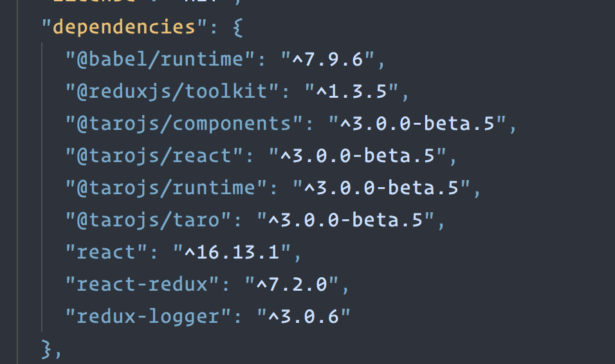The image size is (615, 364).
Task: Click the "^7.9.6" version value
Action: coord(327,60)
